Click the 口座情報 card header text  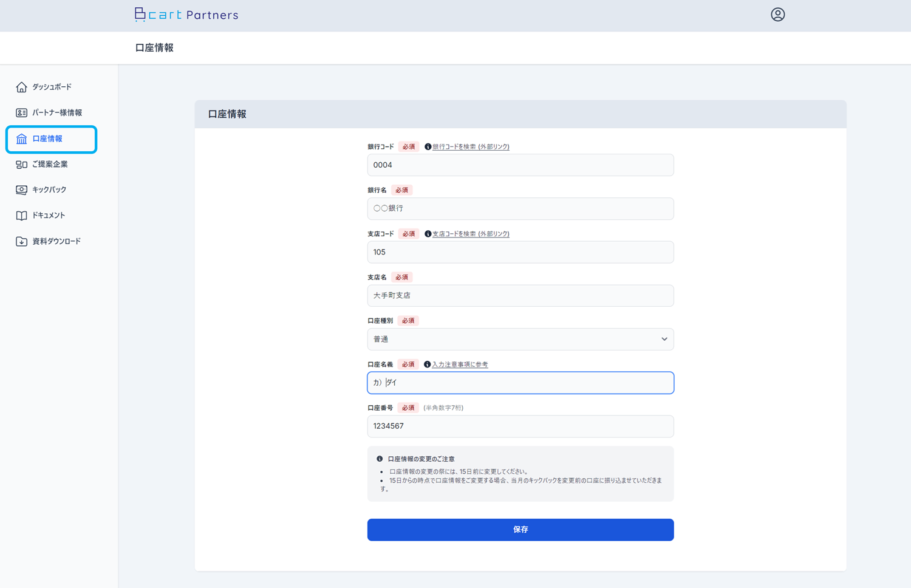(227, 114)
